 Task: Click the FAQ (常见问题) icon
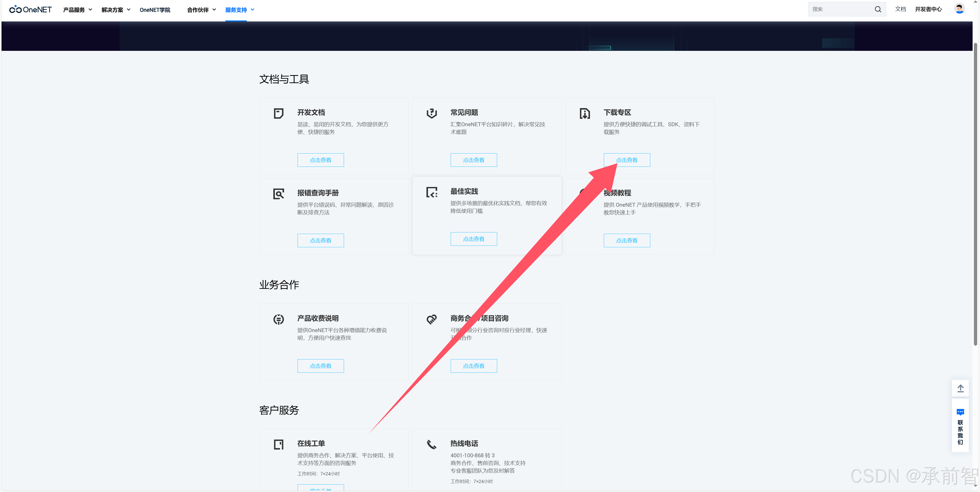coord(431,113)
